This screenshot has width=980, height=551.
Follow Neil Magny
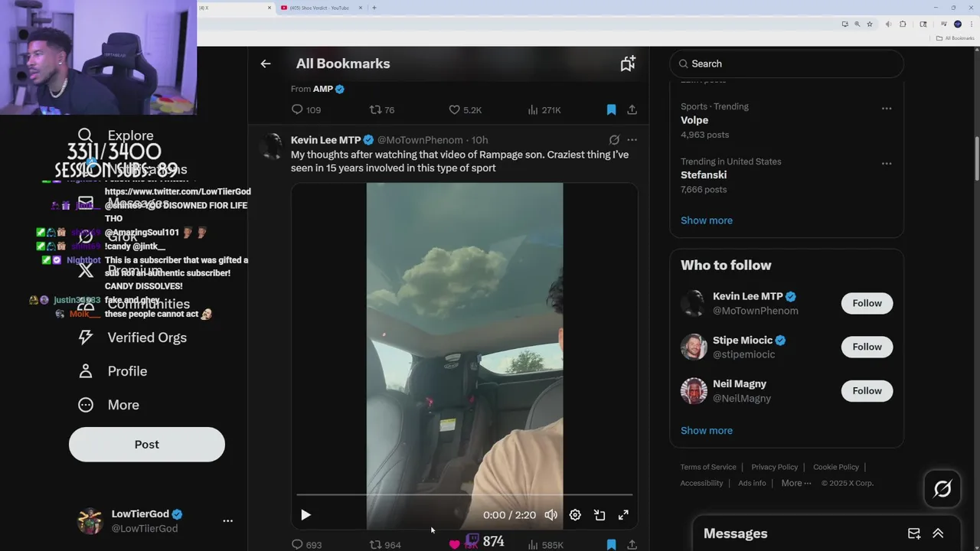867,390
